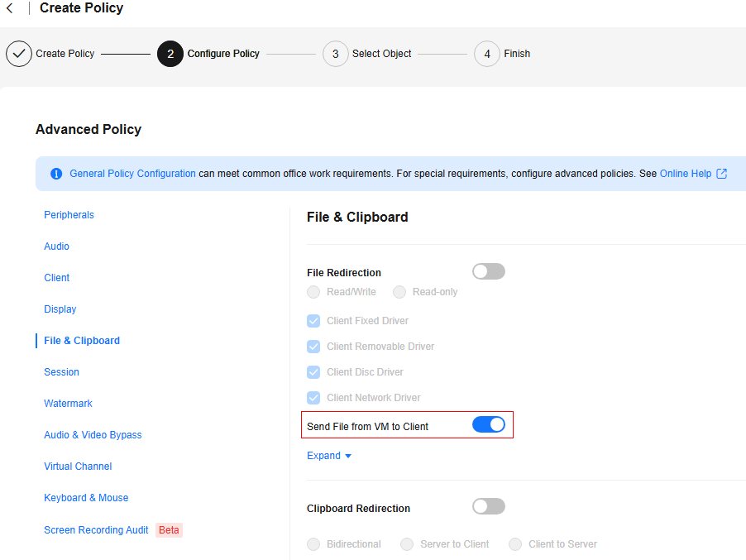Open the Peripherals section
The image size is (746, 560).
tap(69, 215)
